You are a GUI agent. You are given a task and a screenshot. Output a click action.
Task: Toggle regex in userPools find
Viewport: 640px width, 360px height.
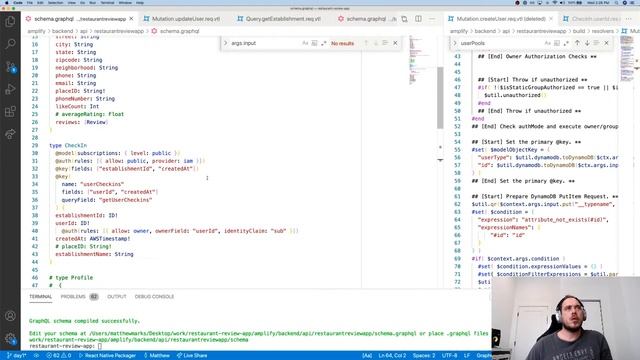[566, 43]
